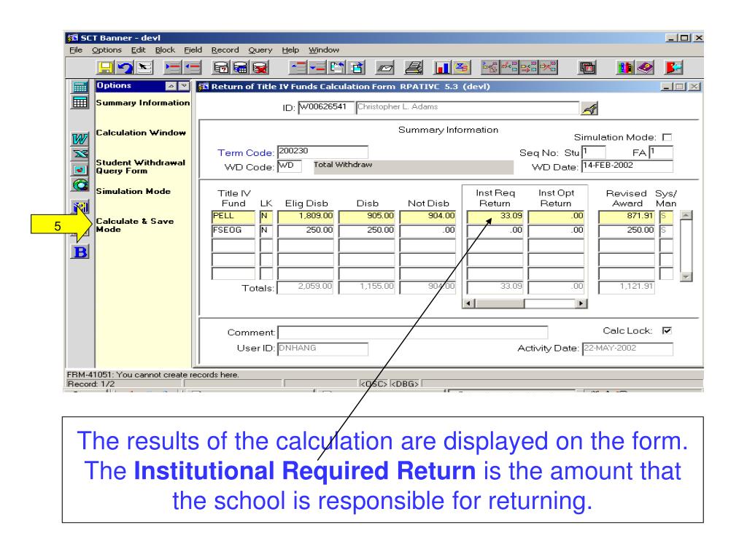Click the Insert Record toolbar icon
This screenshot has height=560, width=747.
click(x=172, y=68)
